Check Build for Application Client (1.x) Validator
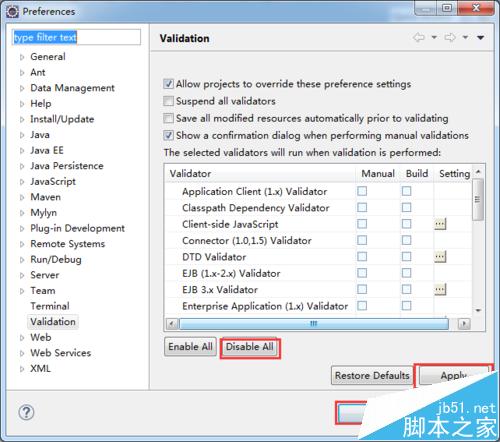This screenshot has height=442, width=500. click(x=406, y=191)
